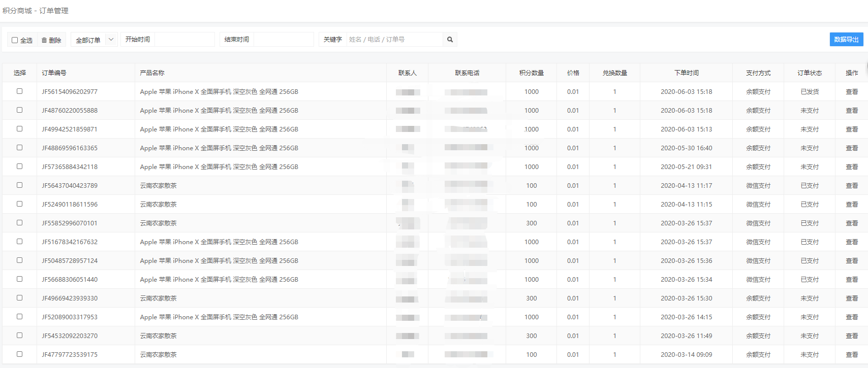Click the 订单编号 column header
868x368 pixels.
coord(54,73)
